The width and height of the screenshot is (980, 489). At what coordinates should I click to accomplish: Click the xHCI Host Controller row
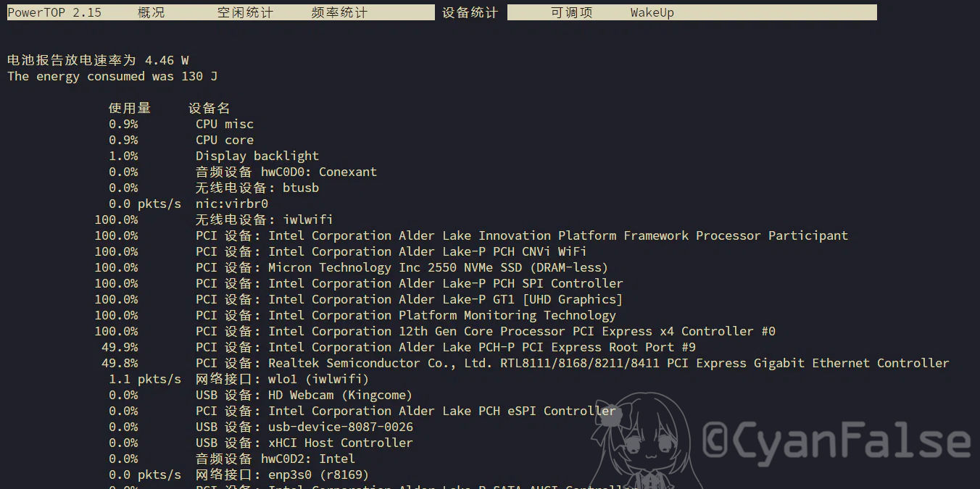[304, 443]
